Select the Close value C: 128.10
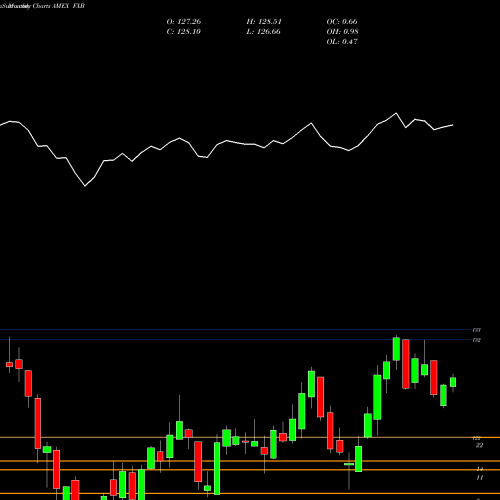Viewport: 500px width, 500px height. (x=184, y=32)
